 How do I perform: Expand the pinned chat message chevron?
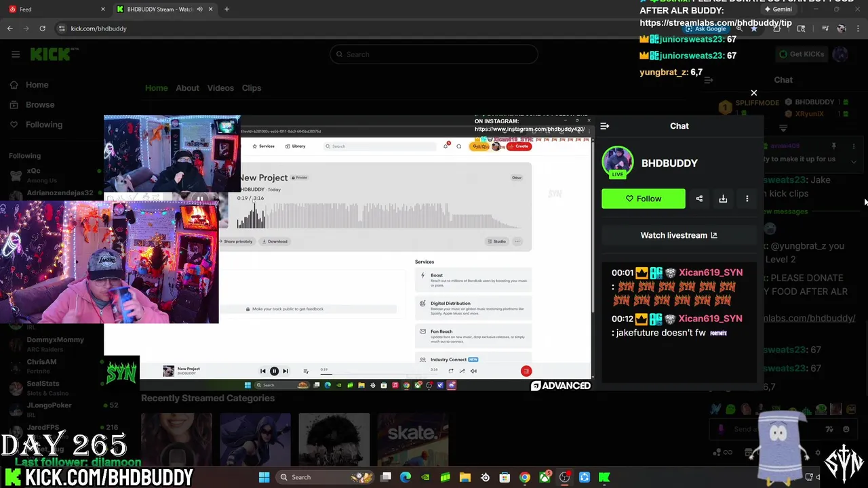(x=854, y=161)
